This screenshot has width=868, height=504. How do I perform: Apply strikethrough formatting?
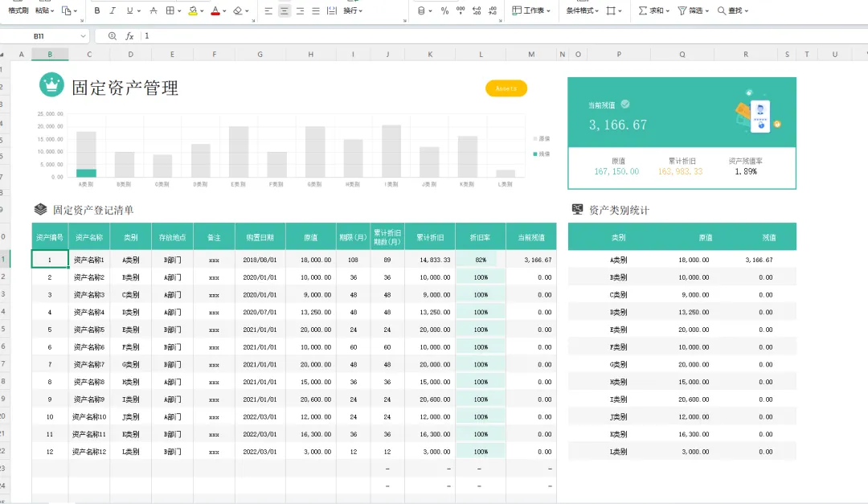coord(154,10)
